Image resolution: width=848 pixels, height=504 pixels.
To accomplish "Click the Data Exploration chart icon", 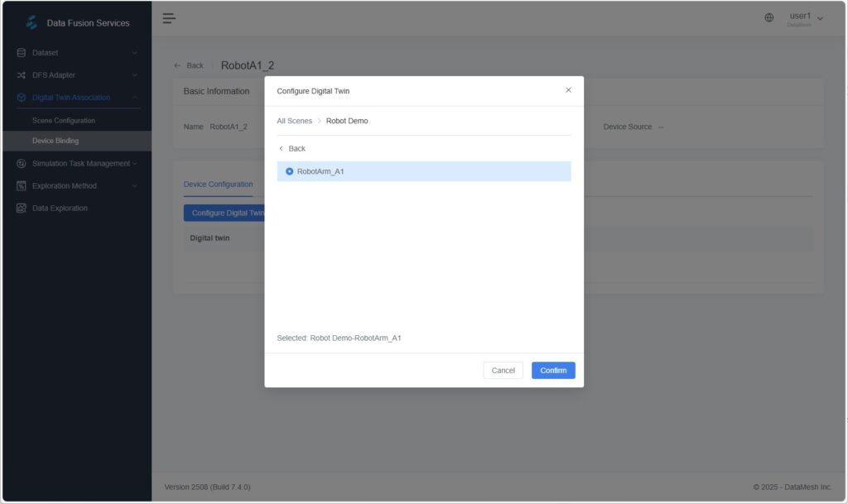I will pos(22,209).
